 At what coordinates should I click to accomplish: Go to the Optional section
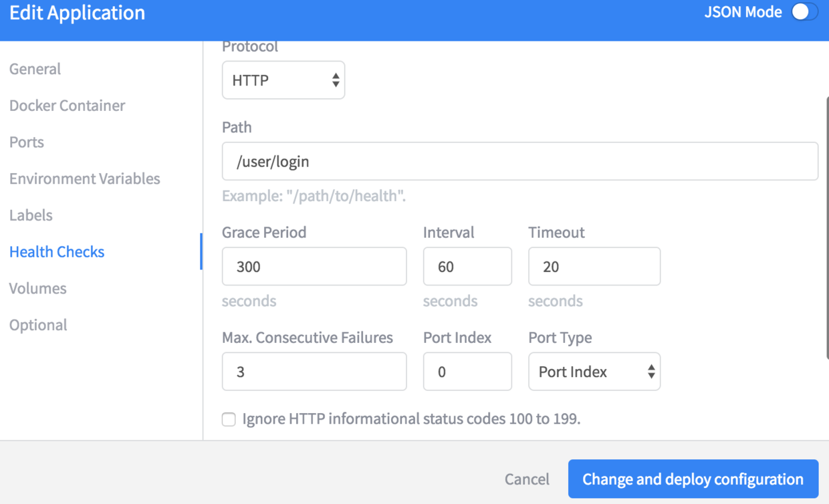click(38, 325)
